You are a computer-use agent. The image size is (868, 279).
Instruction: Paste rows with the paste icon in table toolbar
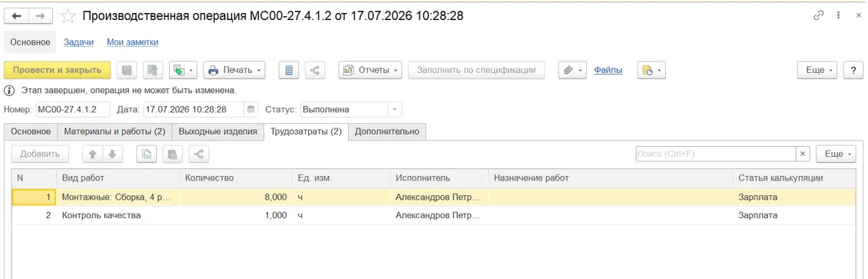(173, 154)
